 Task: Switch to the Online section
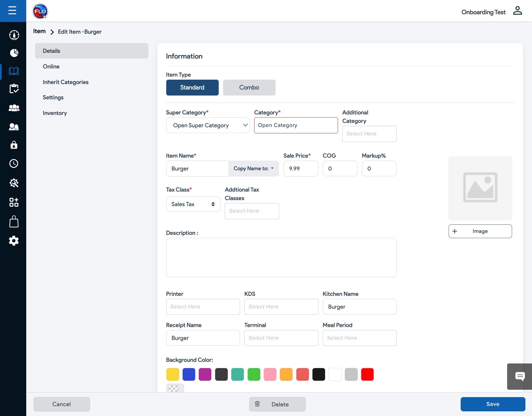(51, 67)
